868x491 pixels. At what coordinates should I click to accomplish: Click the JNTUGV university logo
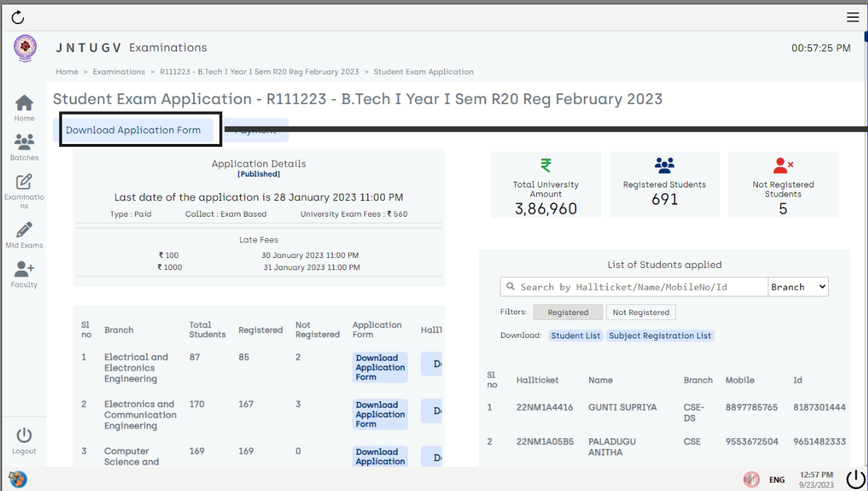tap(24, 48)
